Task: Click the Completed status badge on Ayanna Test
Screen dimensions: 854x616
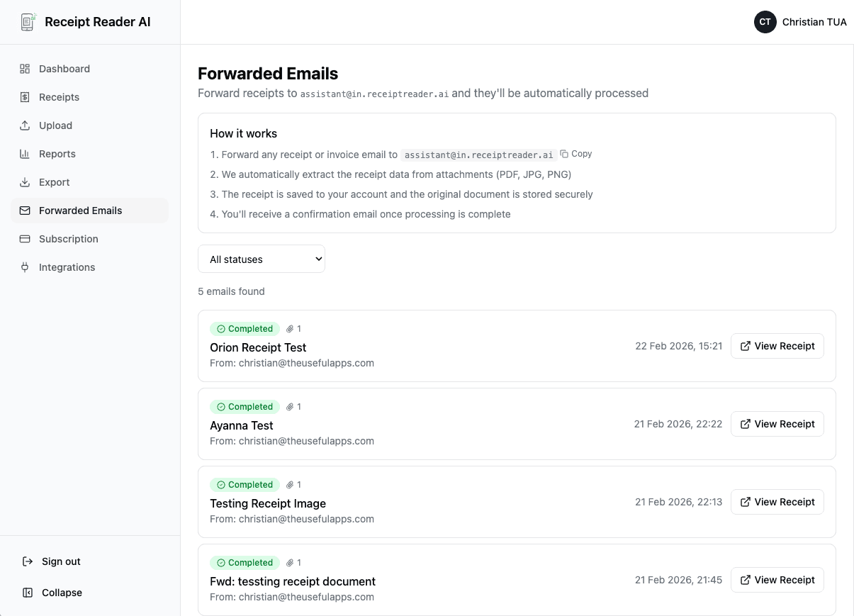Action: (245, 406)
